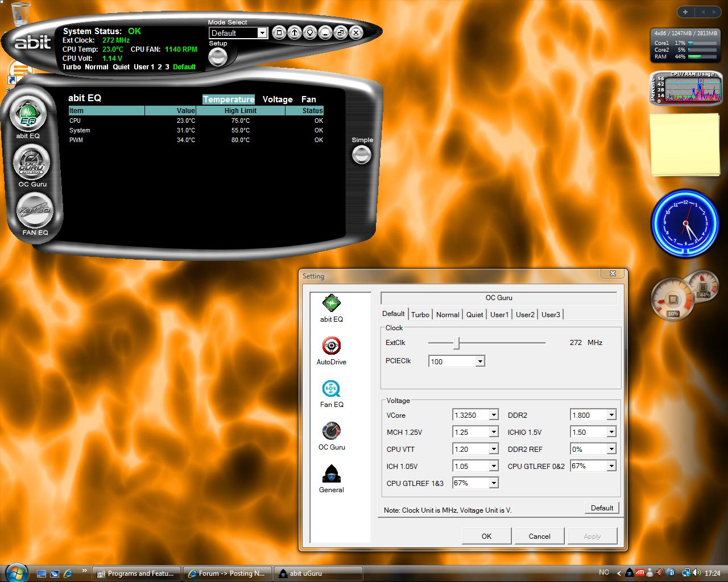Click the Default button under voltage settings
Screen dimensions: 728x582
[x=602, y=508]
